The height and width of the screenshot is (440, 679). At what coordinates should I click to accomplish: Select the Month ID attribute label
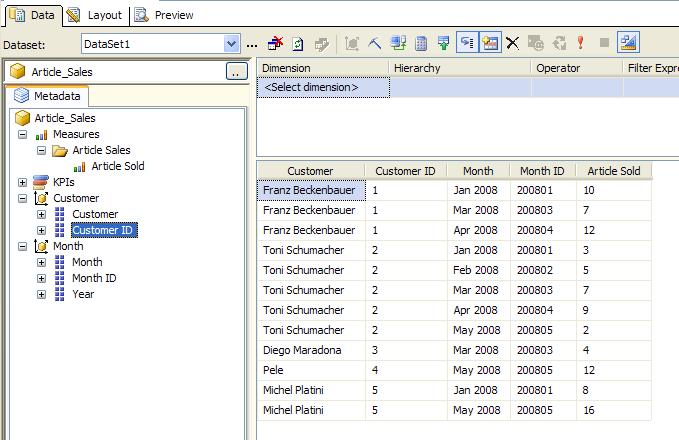coord(94,278)
